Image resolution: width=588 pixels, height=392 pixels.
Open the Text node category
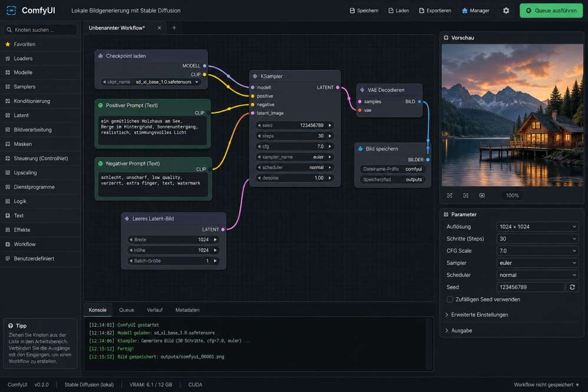point(41,215)
